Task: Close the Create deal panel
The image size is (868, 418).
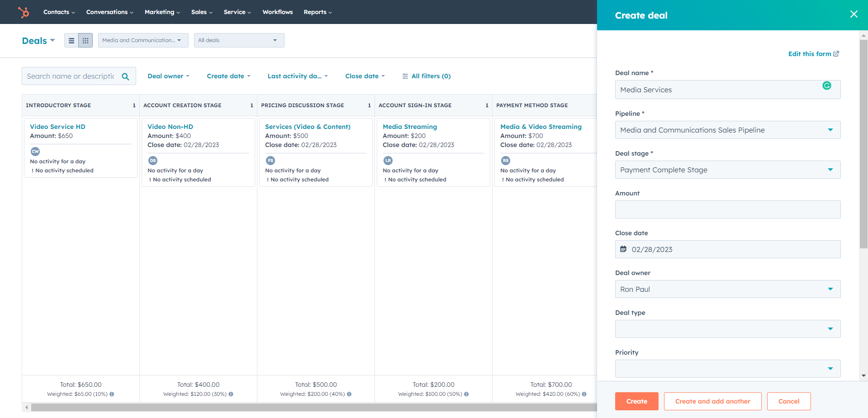Action: [x=854, y=14]
